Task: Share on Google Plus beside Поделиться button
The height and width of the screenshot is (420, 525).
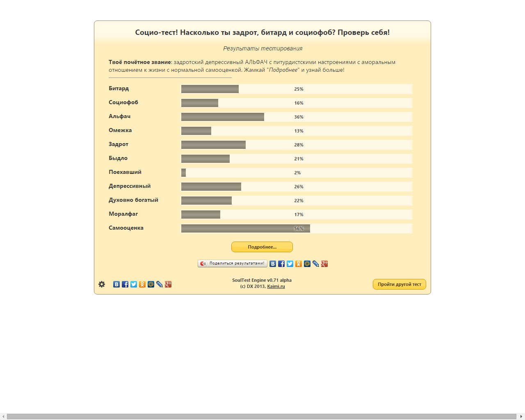Action: click(324, 264)
